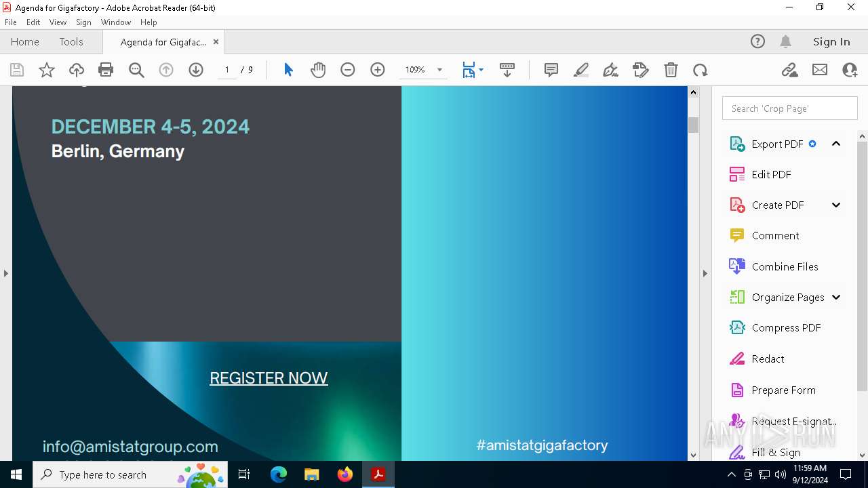Zoom out with the minus icon
868x488 pixels.
pos(348,70)
